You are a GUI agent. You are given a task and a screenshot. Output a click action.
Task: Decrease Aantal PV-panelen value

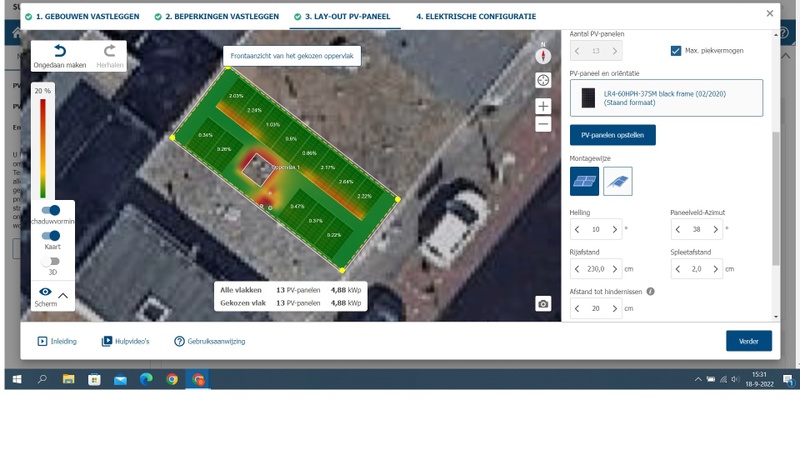pyautogui.click(x=577, y=51)
